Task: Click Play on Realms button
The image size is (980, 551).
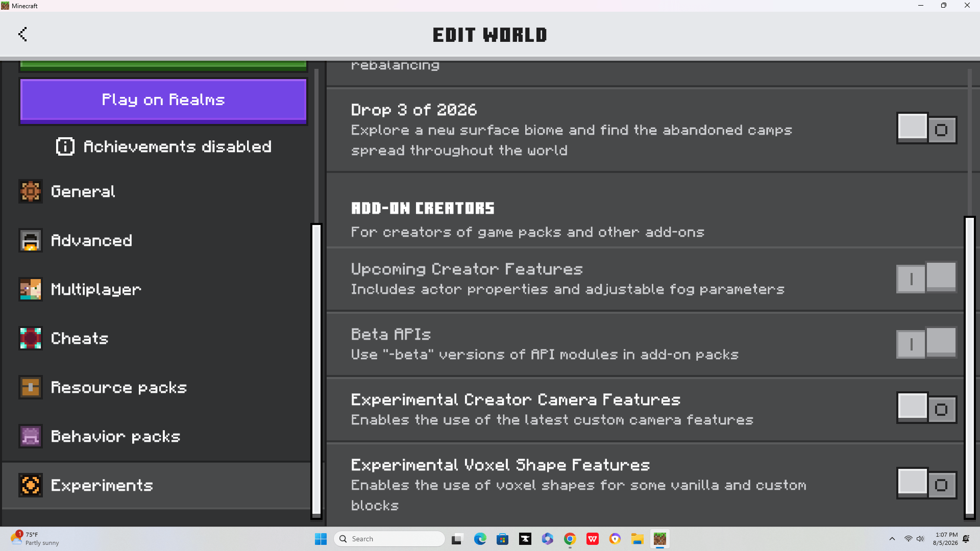Action: (x=163, y=101)
